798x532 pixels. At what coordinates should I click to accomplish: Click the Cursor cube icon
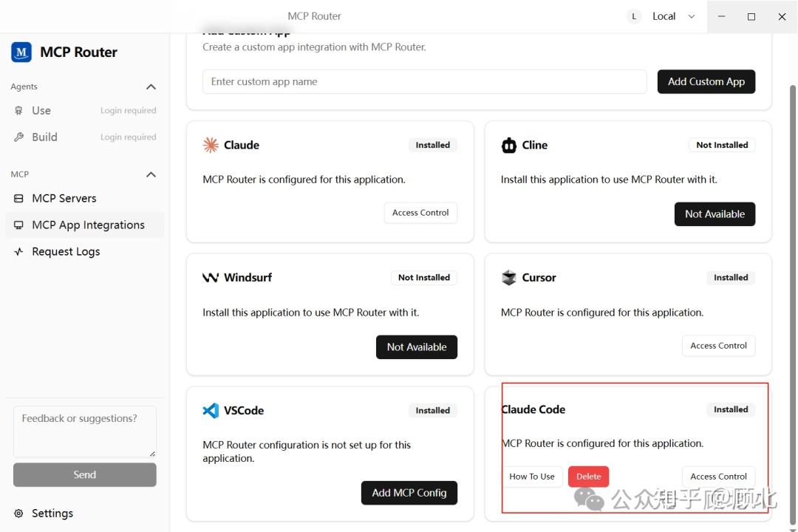coord(509,278)
